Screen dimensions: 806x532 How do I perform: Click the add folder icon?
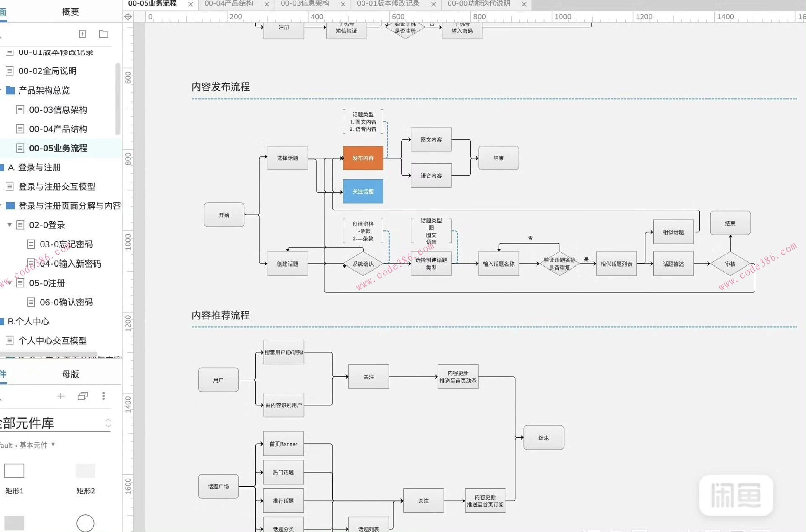click(x=103, y=34)
